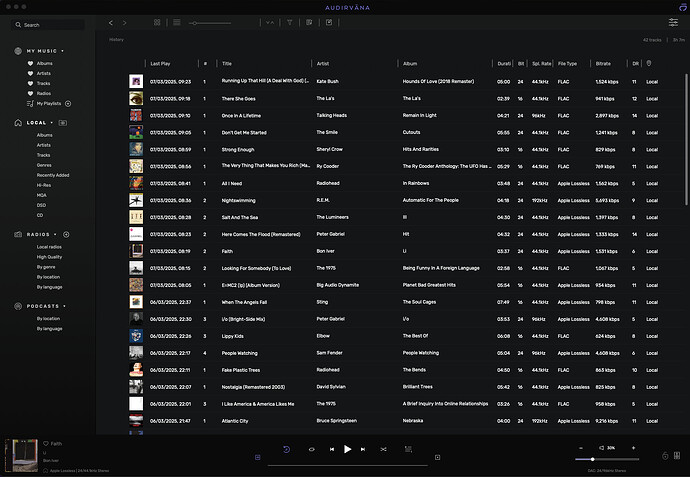Click the export icon in toolbar
690x477 pixels.
[x=329, y=22]
